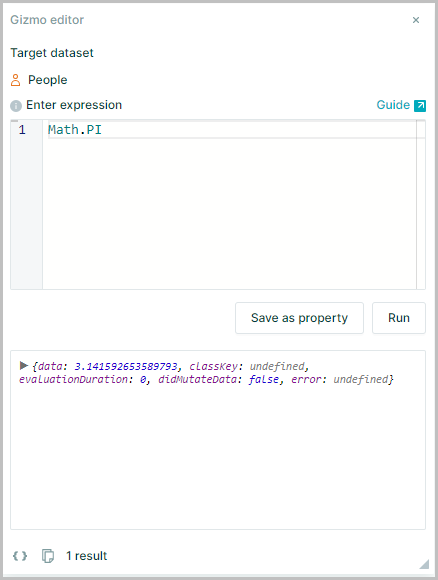Click line number 1 in the gutter

point(22,130)
